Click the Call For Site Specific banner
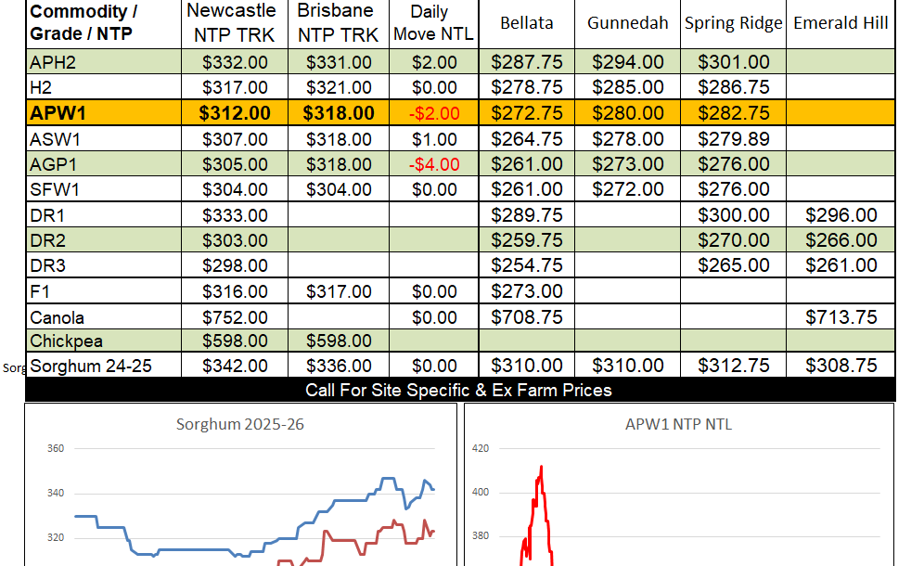Screen dimensions: 924x566 click(x=458, y=390)
